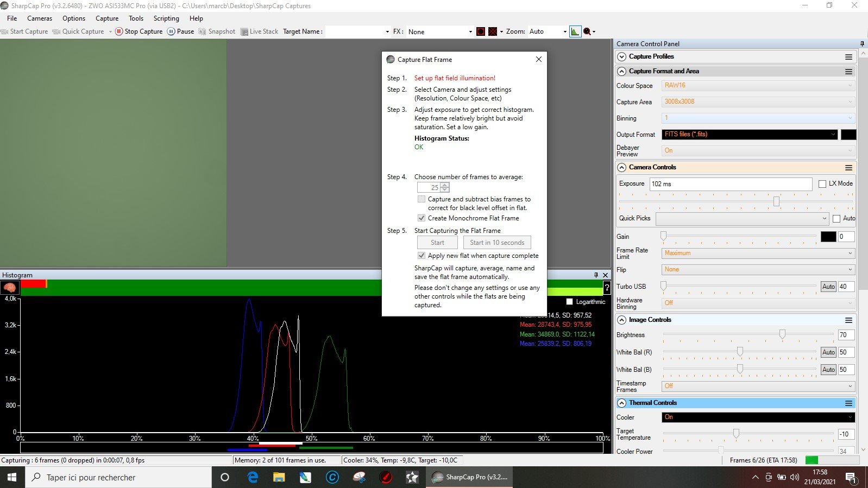Enable the Quick Picks Auto checkbox
The image size is (868, 488).
click(836, 219)
